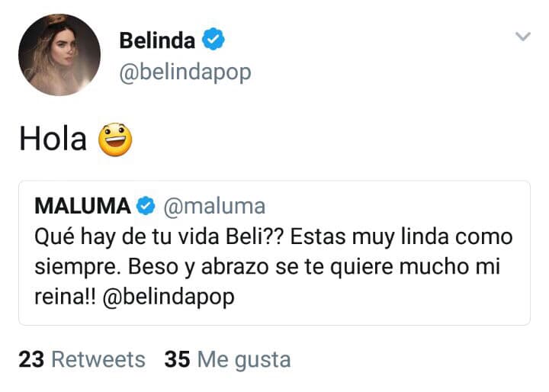Open the @maluma handle link
This screenshot has width=549, height=392.
click(213, 206)
